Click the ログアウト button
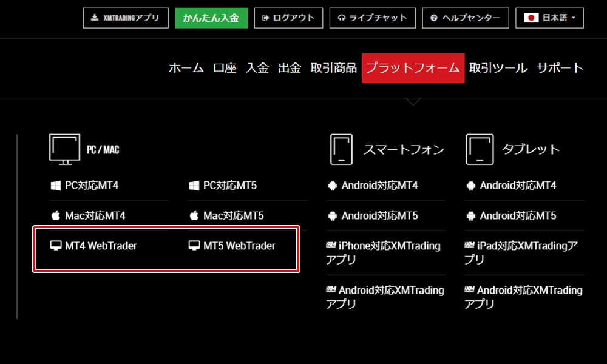 [288, 18]
